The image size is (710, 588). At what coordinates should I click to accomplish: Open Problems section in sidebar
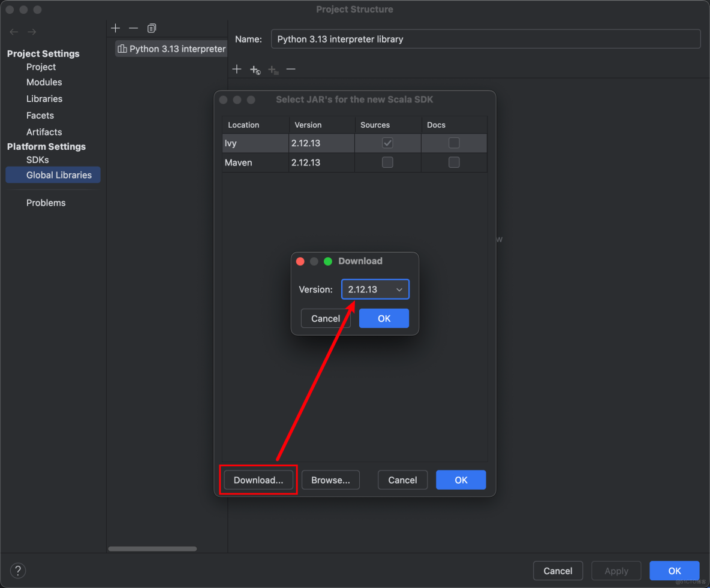coord(46,203)
